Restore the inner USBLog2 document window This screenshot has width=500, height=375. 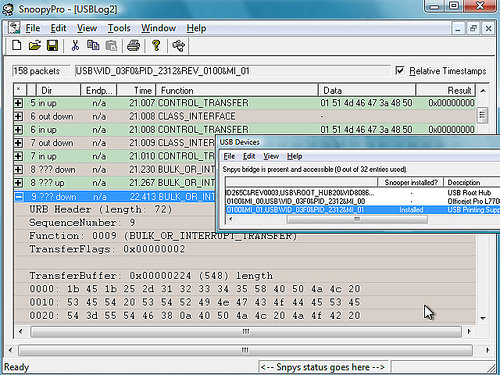tap(473, 28)
